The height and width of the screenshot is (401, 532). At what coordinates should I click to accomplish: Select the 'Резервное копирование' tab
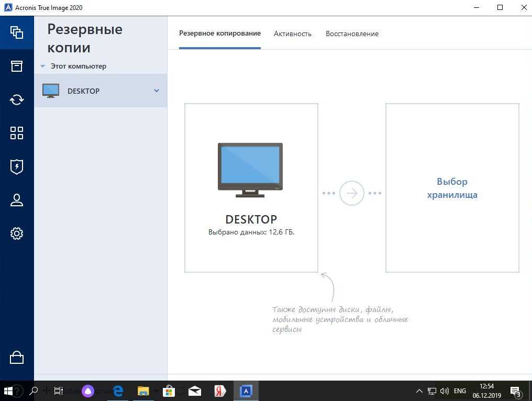(219, 34)
